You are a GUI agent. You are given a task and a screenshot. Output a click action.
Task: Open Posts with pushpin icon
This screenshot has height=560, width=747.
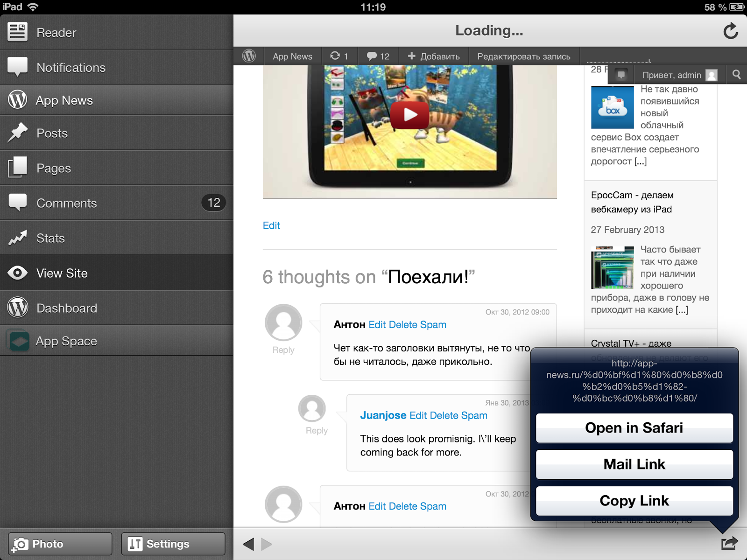click(x=116, y=133)
